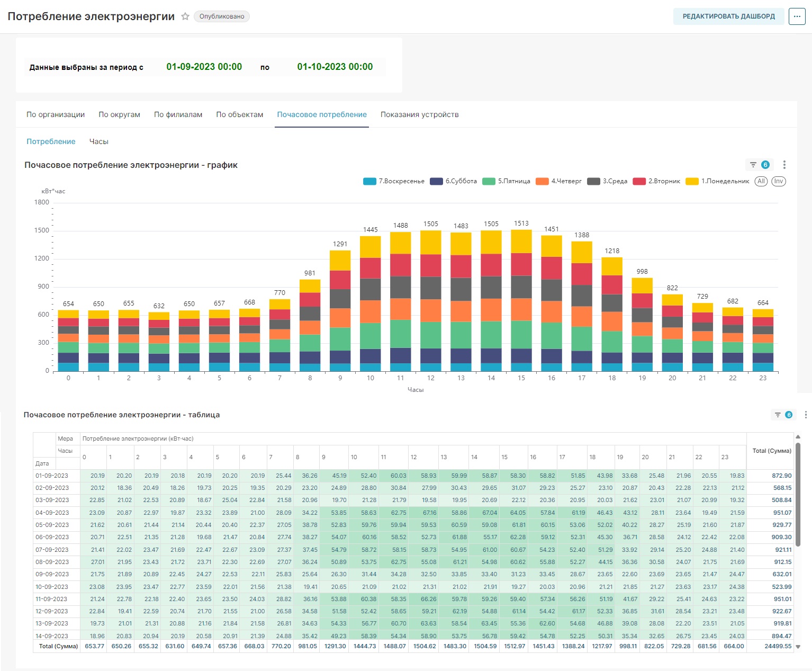Switch to По филиалам tab
812x671 pixels.
point(178,114)
